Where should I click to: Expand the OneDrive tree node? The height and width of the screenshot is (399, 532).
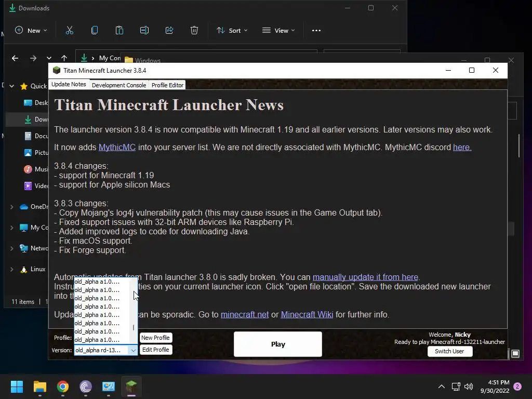coord(12,207)
